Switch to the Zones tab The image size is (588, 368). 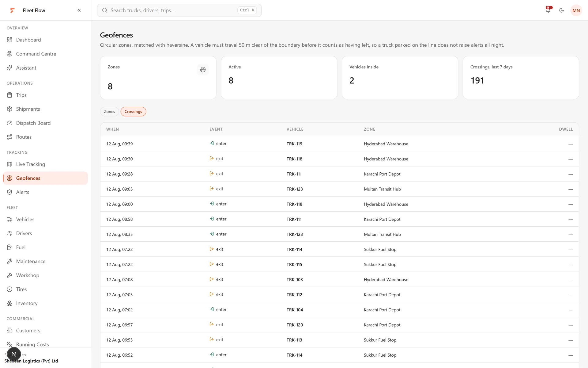pos(109,112)
